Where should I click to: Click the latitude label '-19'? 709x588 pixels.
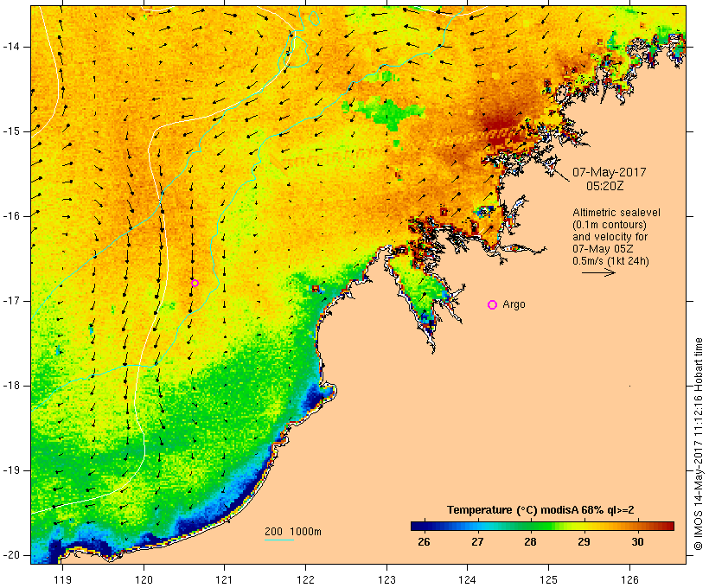coord(10,470)
